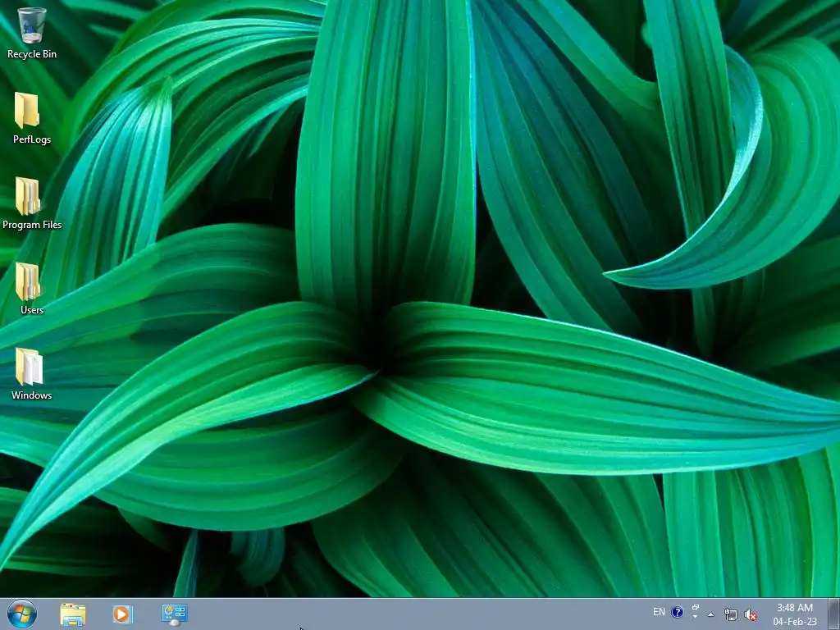The width and height of the screenshot is (840, 630).
Task: Open the Control Panel taskbar icon
Action: click(x=174, y=614)
